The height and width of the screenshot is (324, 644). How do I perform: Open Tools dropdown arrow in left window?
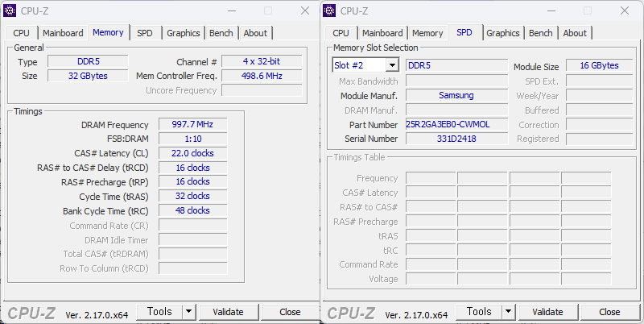188,312
